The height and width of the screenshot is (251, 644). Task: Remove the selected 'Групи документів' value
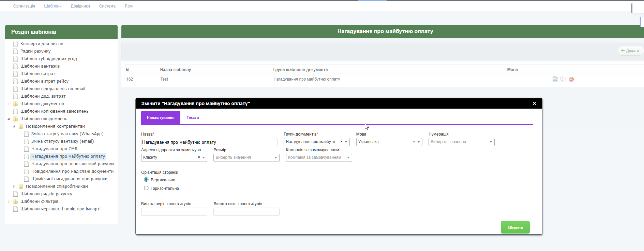[341, 142]
